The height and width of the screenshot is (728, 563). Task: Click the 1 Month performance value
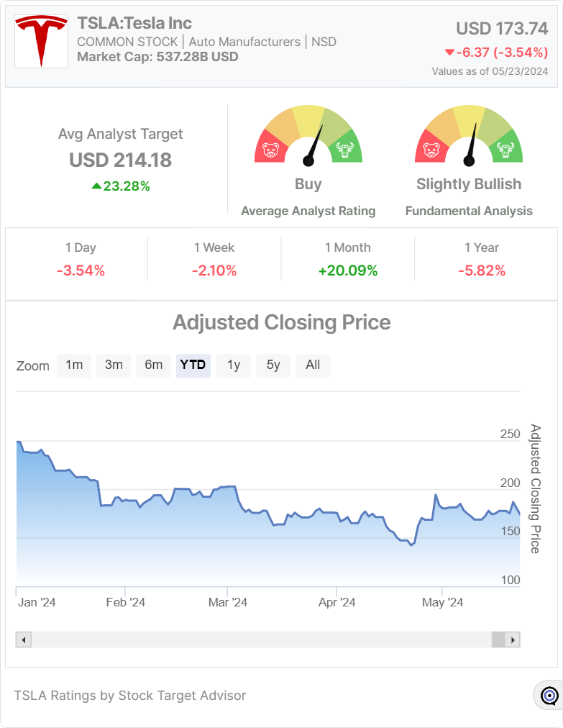(x=348, y=270)
